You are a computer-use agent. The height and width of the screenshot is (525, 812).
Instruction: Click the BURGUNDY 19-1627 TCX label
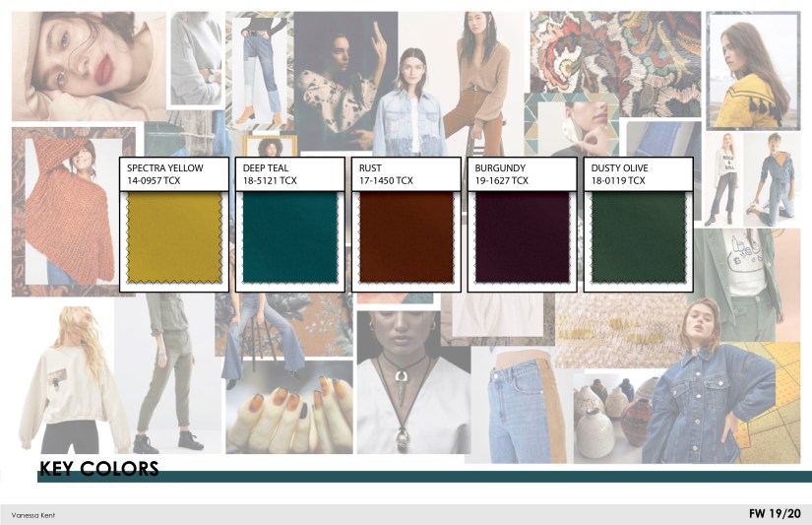[501, 174]
